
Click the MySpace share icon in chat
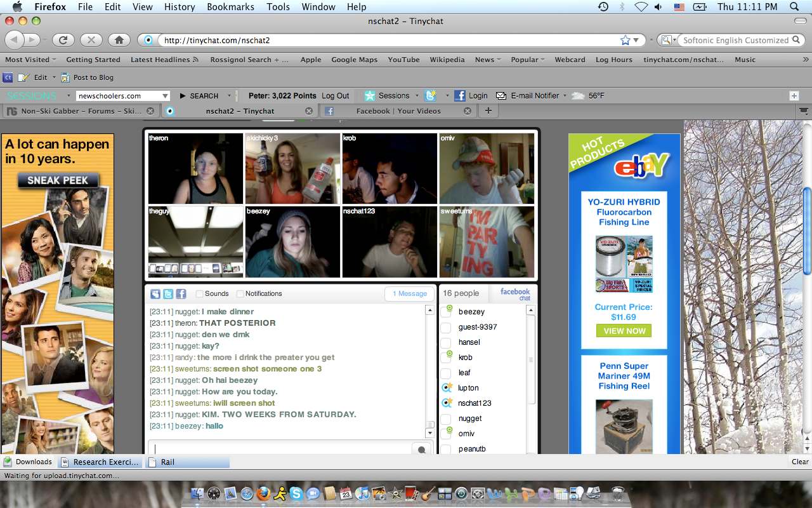155,293
